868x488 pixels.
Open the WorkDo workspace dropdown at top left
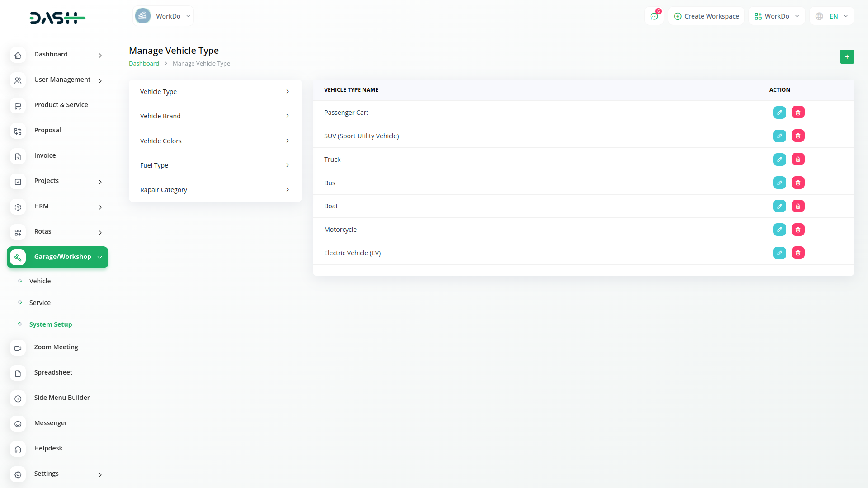pos(163,16)
